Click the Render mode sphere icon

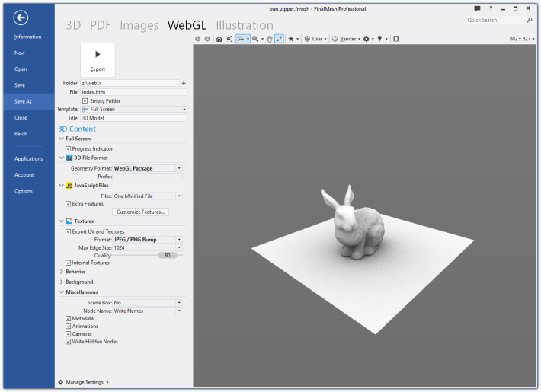point(335,39)
